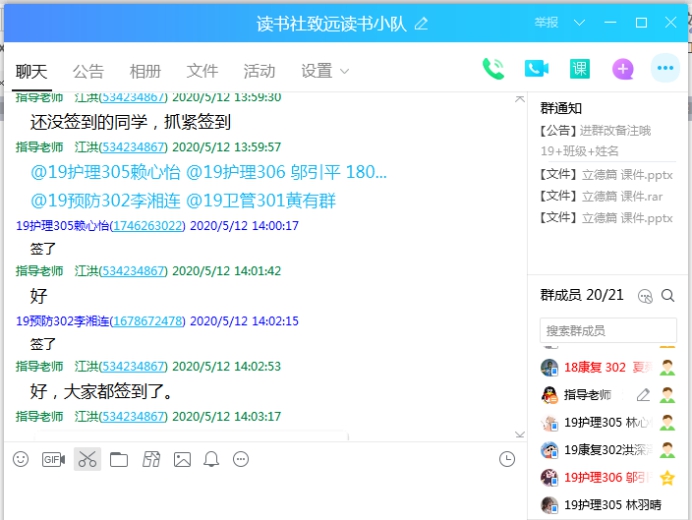Expand more options via the three-dot button
Screen dimensions: 692x520
coord(665,69)
